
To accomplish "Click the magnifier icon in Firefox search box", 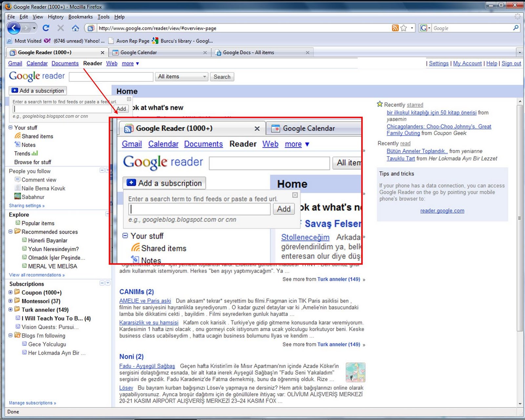I will pos(516,28).
